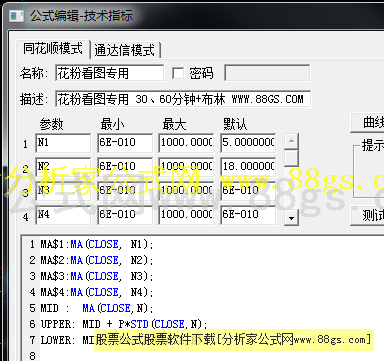Image resolution: width=384 pixels, height=361 pixels.
Task: Click code line 5 MID definition
Action: click(x=97, y=308)
